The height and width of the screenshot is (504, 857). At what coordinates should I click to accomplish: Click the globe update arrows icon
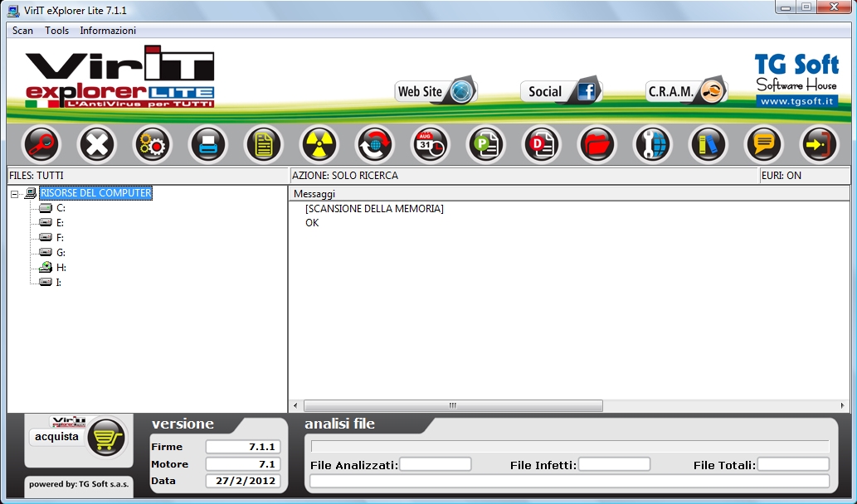(x=374, y=145)
